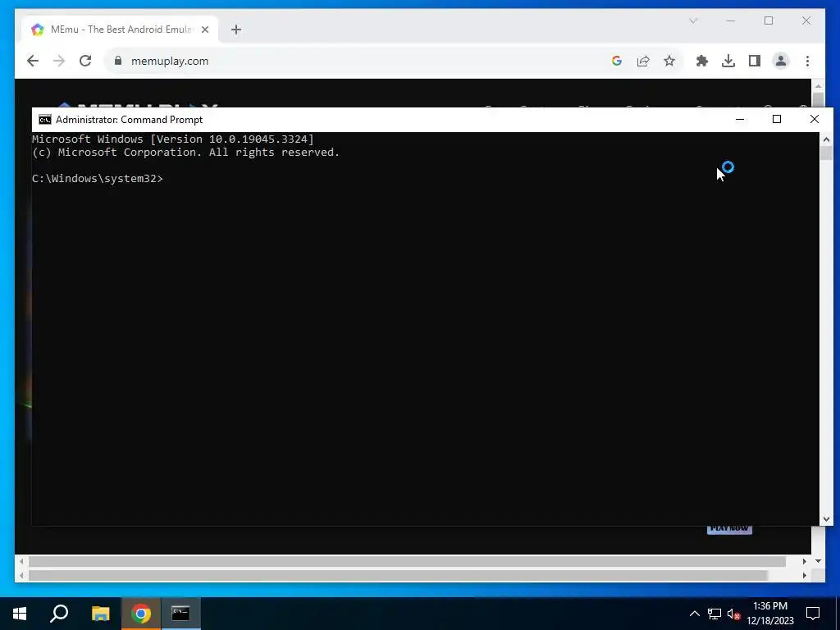840x630 pixels.
Task: Open a new Chrome tab
Action: coord(236,30)
